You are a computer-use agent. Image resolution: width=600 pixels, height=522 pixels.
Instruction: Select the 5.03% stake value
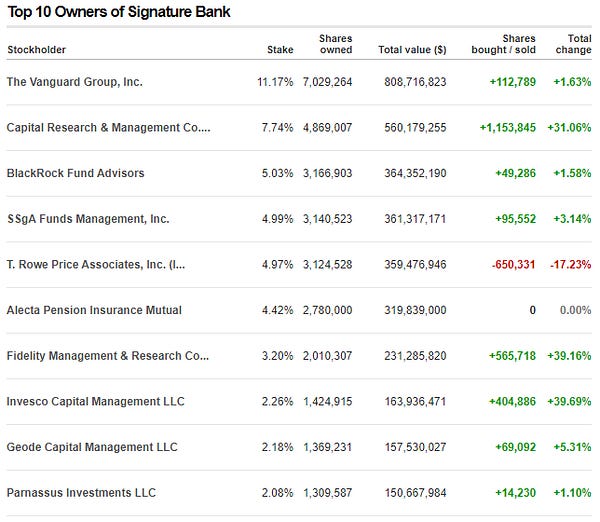point(277,173)
